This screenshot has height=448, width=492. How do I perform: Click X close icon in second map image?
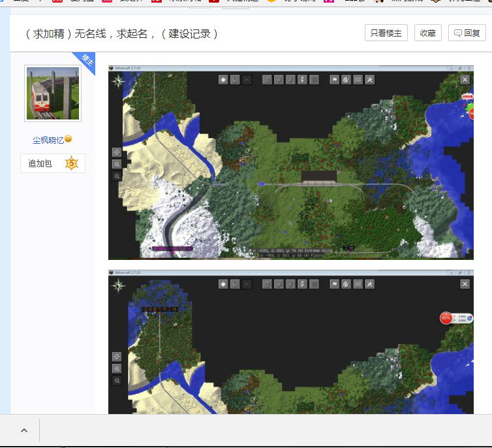point(465,285)
